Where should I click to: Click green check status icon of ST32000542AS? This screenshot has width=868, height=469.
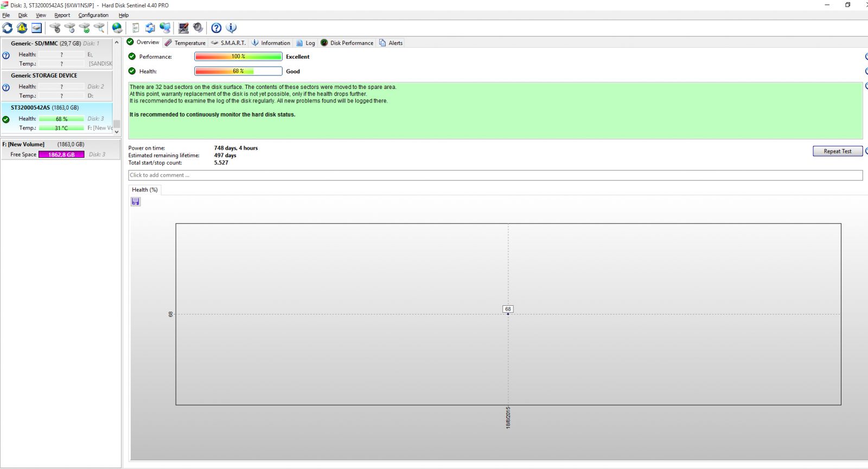6,119
